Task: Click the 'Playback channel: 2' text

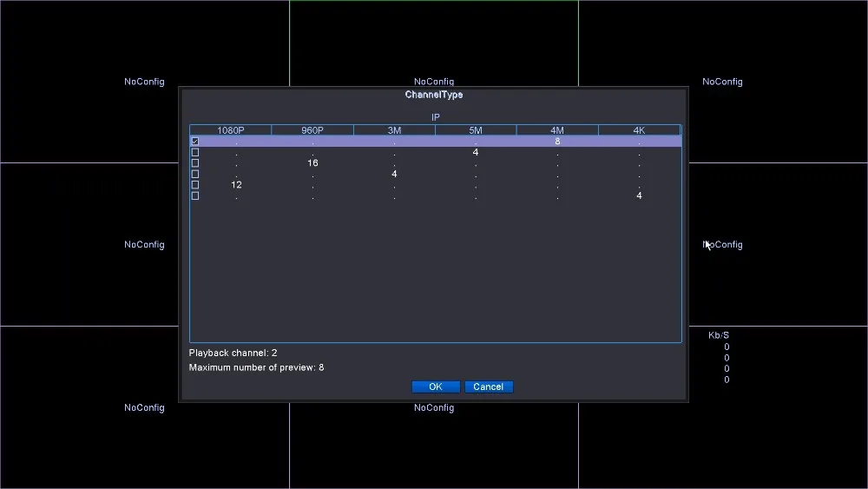Action: 233,353
